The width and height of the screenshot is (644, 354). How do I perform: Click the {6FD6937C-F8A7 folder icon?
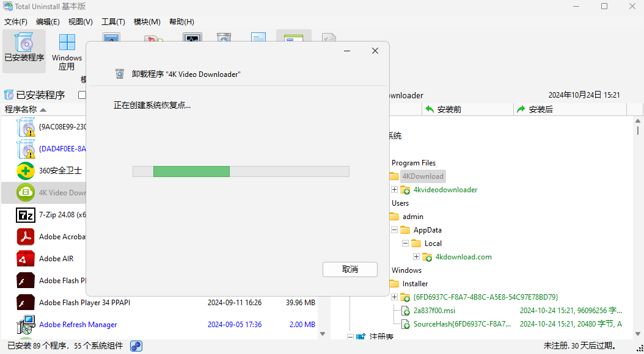click(405, 297)
